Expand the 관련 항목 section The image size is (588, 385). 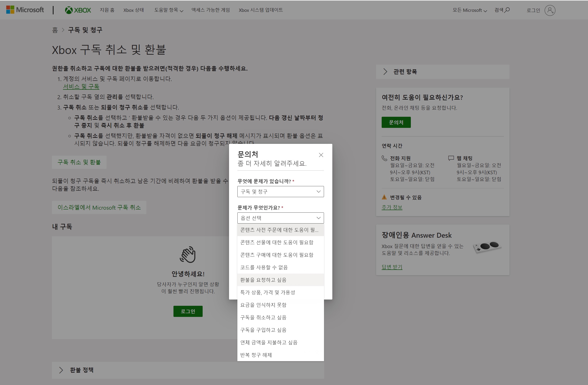[443, 72]
